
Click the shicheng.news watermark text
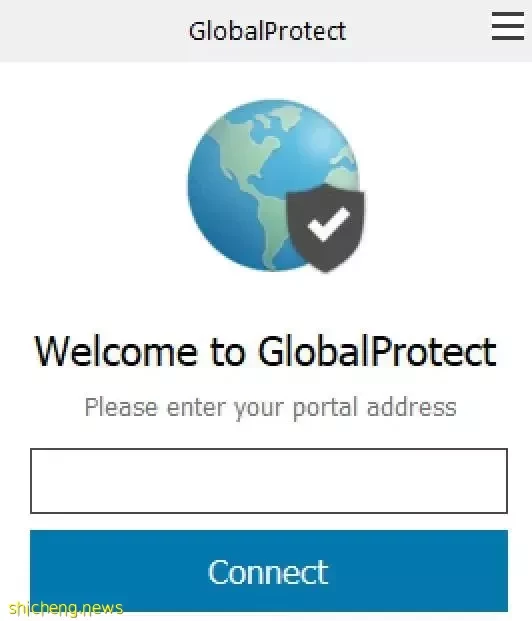[66, 608]
